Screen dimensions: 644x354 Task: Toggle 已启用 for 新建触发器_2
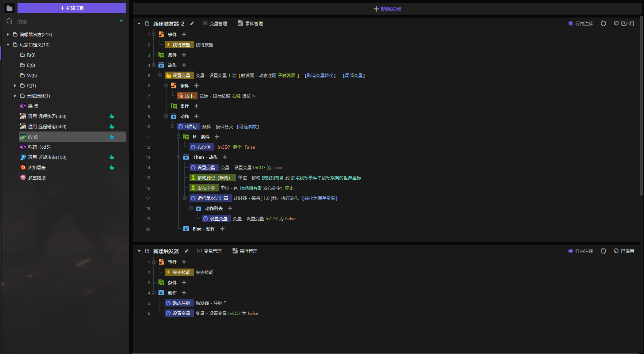624,24
